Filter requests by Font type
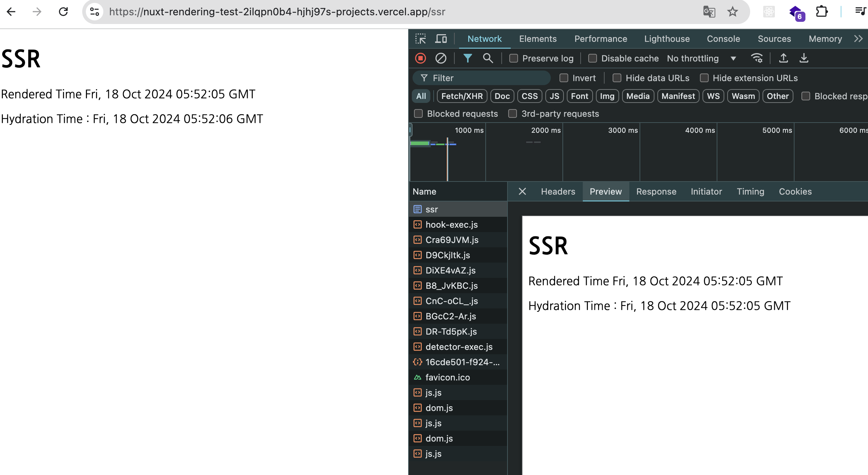The height and width of the screenshot is (475, 868). [x=580, y=96]
